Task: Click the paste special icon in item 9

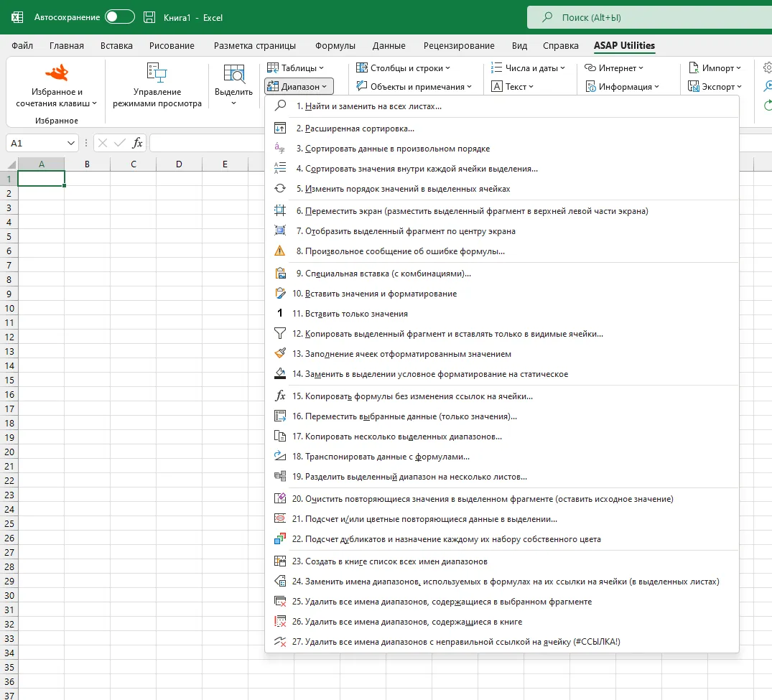Action: click(x=280, y=274)
